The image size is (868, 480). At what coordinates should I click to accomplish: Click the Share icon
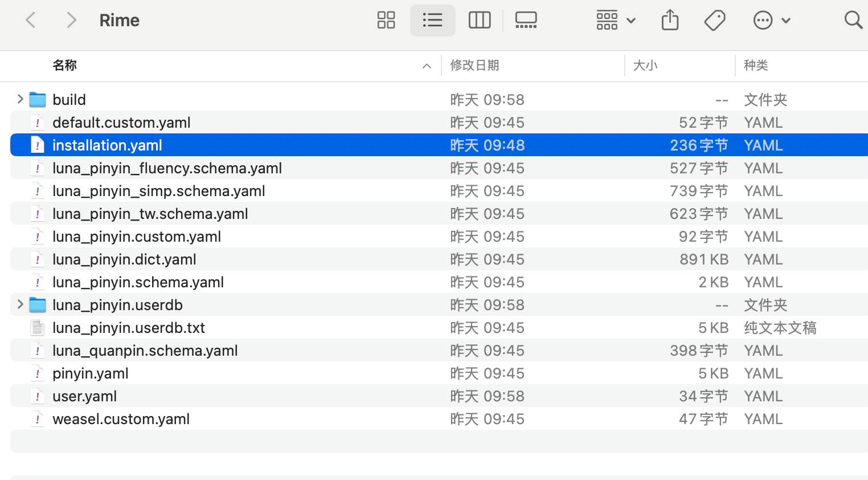click(670, 20)
